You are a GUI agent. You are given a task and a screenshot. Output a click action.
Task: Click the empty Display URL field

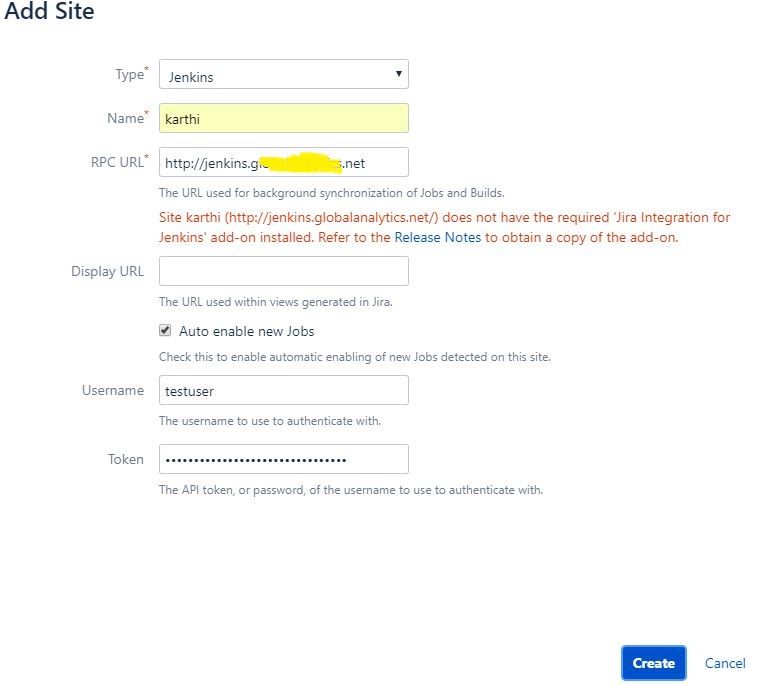click(x=283, y=271)
